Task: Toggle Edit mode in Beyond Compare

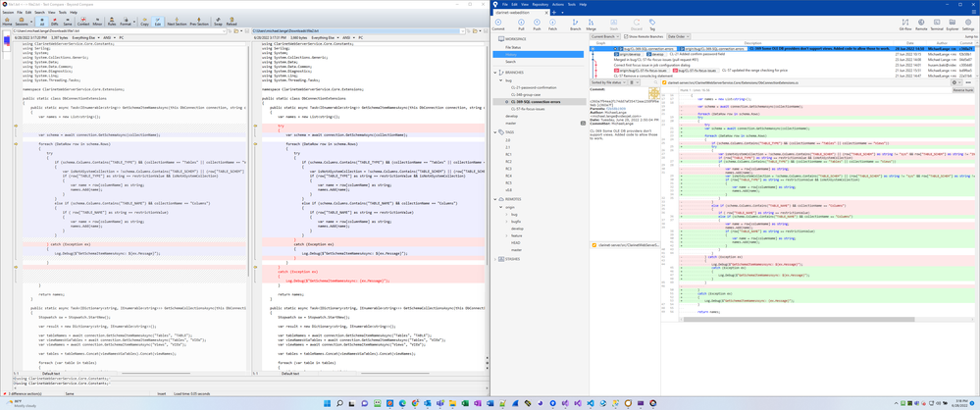Action: coord(157,22)
